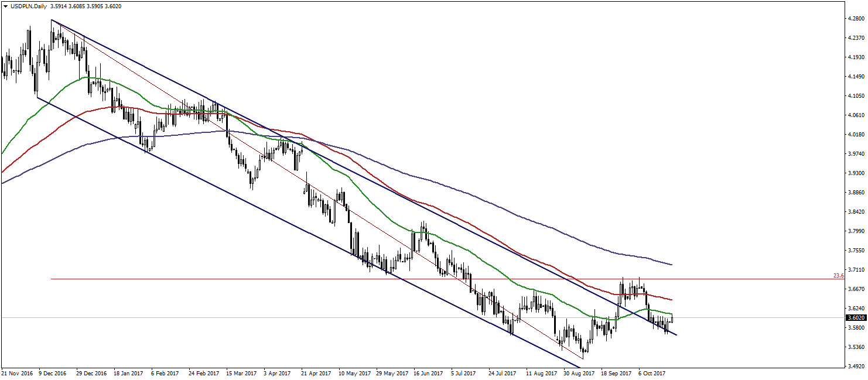The image size is (868, 380).
Task: Click the 4.1050 price axis label
Action: (856, 96)
